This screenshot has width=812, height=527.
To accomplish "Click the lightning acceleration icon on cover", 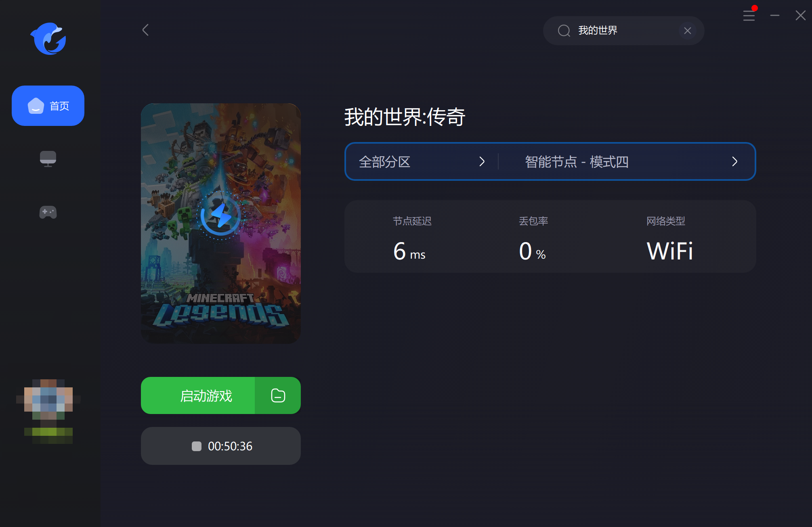I will tap(221, 215).
